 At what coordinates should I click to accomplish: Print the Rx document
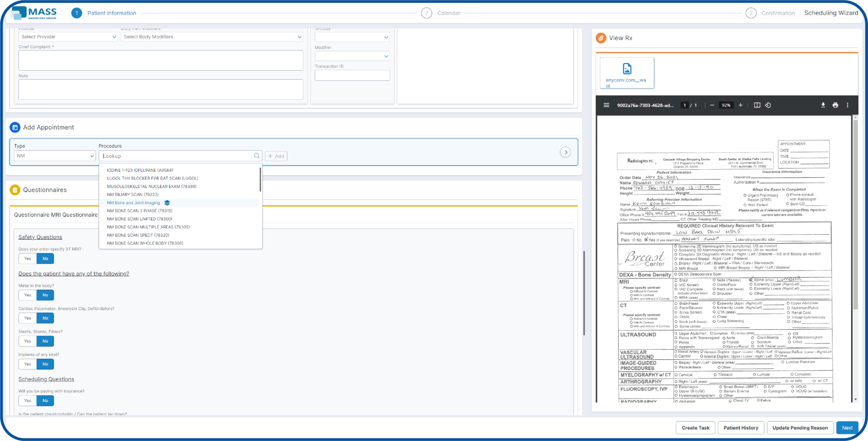835,105
